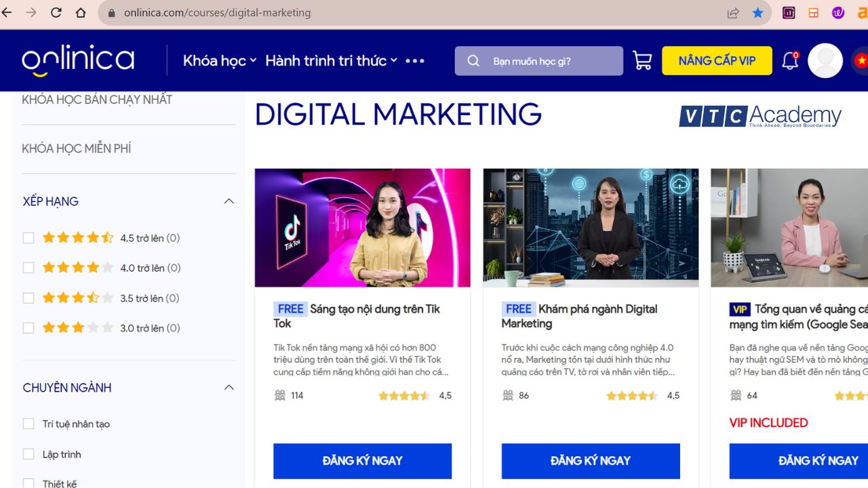Click the FREE badge on TikTok course
The height and width of the screenshot is (488, 868).
click(290, 308)
